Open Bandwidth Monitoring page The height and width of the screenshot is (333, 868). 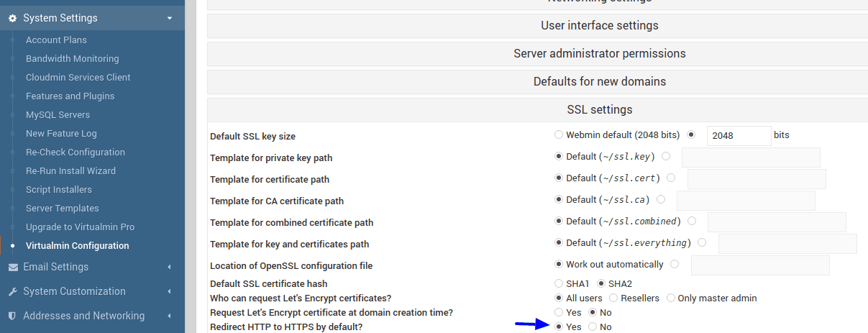(73, 59)
